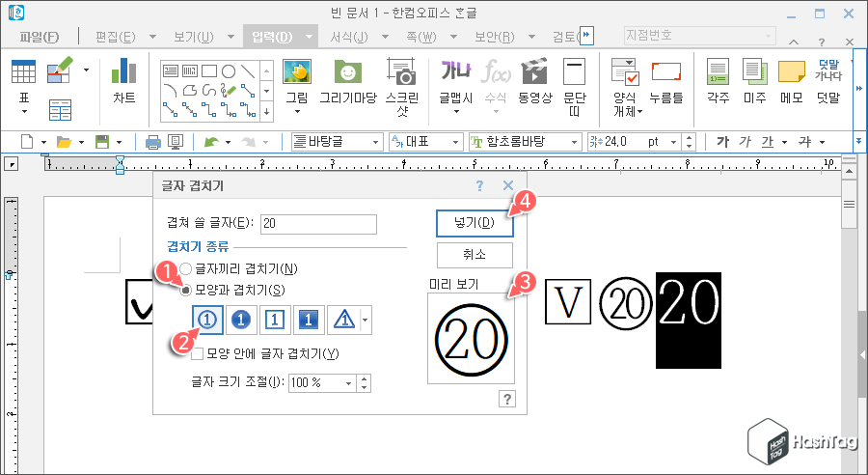Click the title bar help ? in dialog
Viewport: 868px width, 475px height.
pos(479,185)
